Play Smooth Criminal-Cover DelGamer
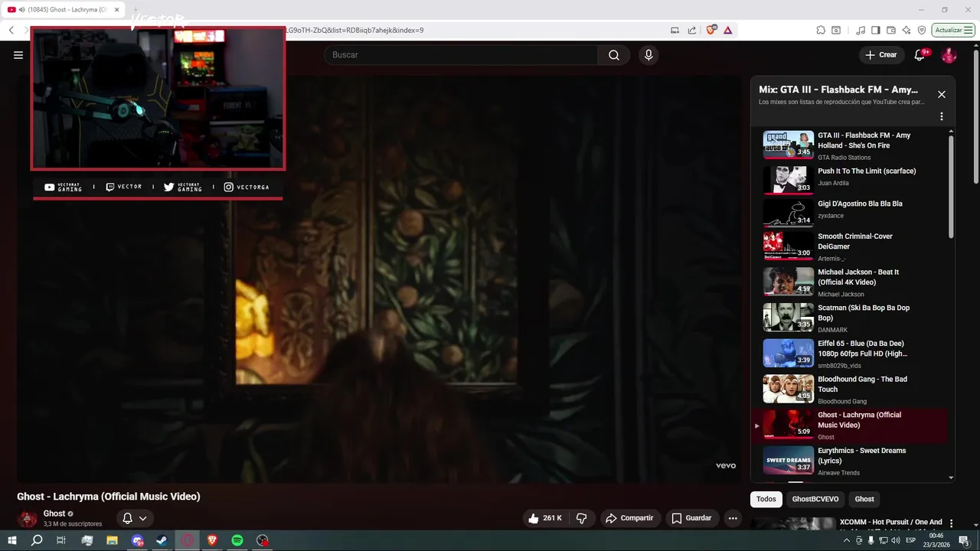Viewport: 980px width, 551px height. (x=850, y=246)
